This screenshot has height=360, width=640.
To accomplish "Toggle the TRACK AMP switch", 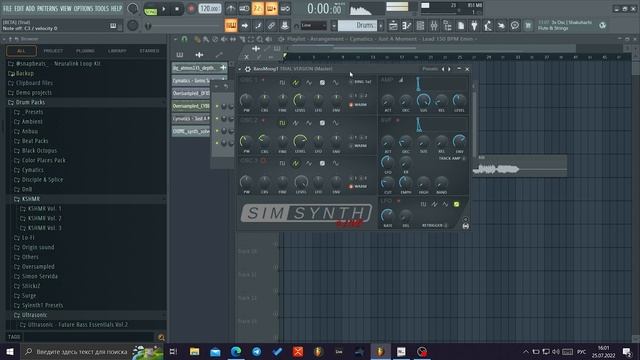I will 464,158.
